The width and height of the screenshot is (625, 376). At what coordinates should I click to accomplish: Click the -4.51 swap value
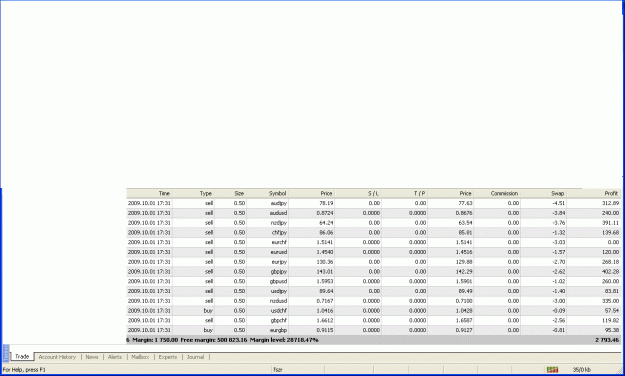559,203
